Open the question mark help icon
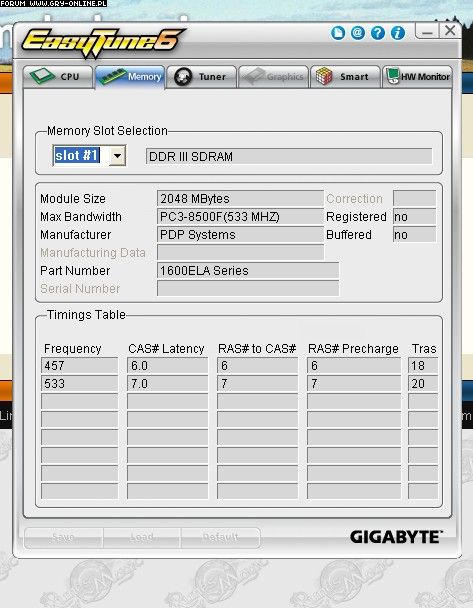This screenshot has height=608, width=473. click(378, 33)
